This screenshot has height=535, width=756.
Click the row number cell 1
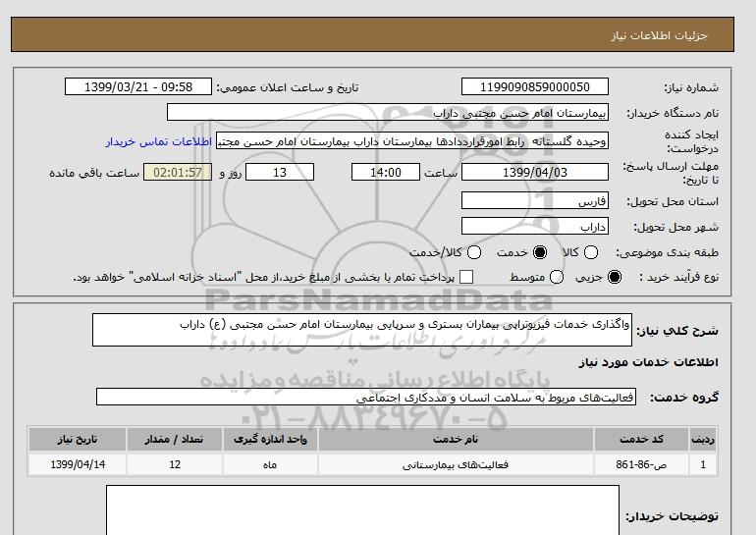pyautogui.click(x=703, y=464)
